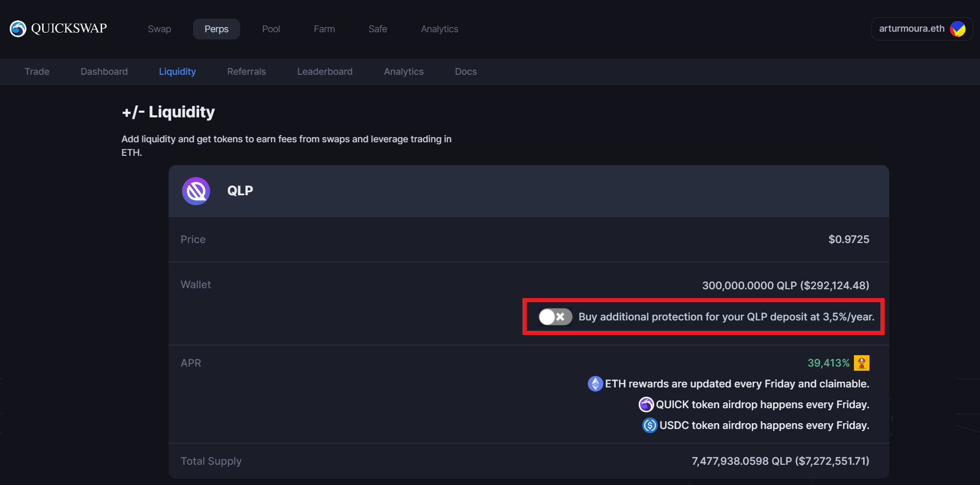This screenshot has width=980, height=485.
Task: Click the wallet avatar next to arturmoura.eth
Action: 957,29
